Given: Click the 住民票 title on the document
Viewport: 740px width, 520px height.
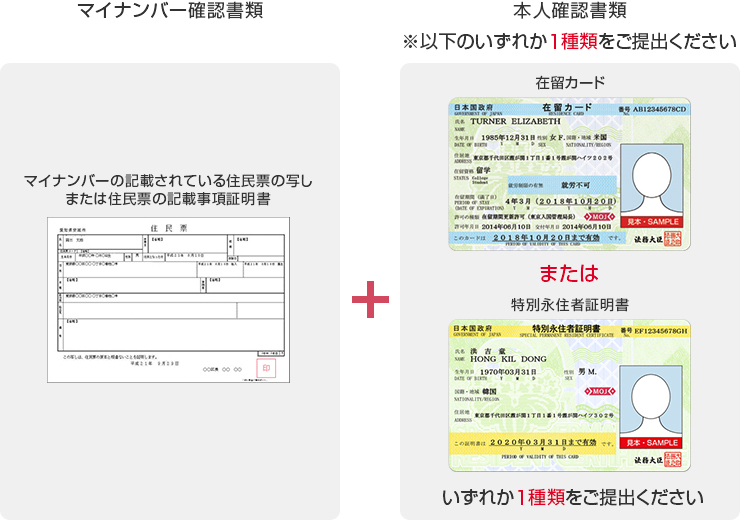Looking at the screenshot, I should [169, 228].
